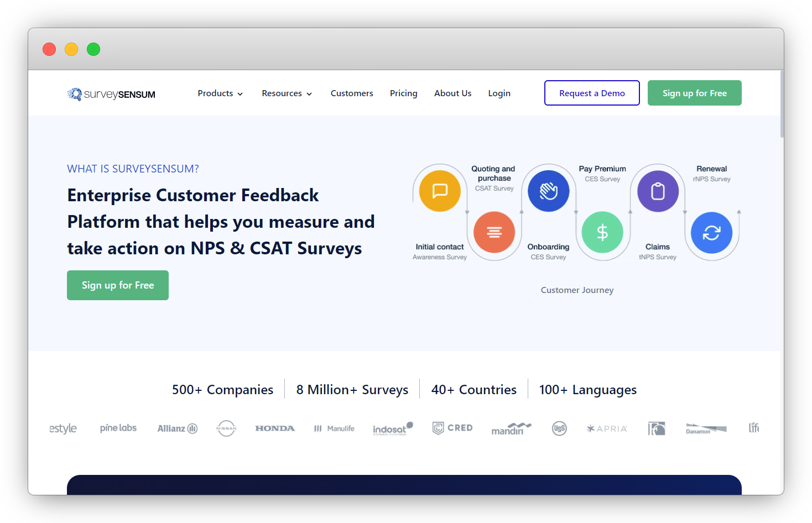This screenshot has height=523, width=812.
Task: Select the orange Awareness Survey icon
Action: pos(494,232)
